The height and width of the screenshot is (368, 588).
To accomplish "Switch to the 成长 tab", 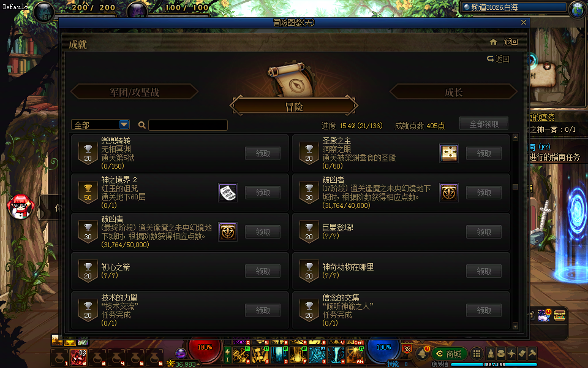I will pos(453,92).
